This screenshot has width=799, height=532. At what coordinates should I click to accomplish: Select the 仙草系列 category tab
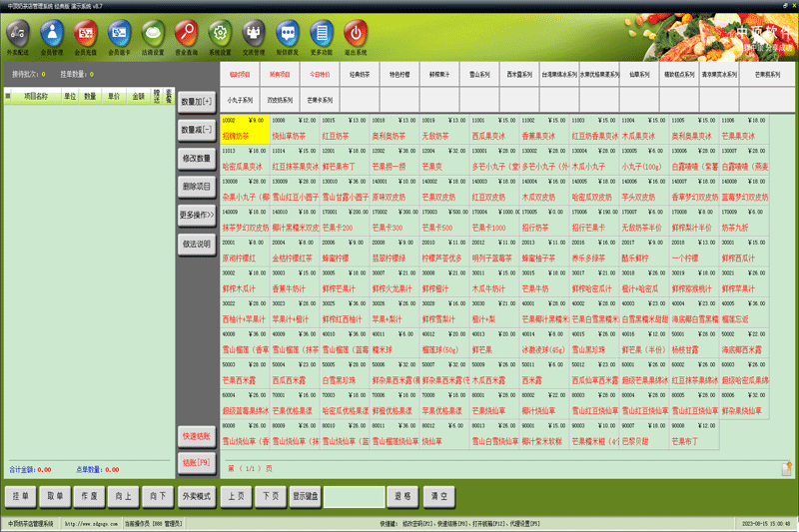639,74
